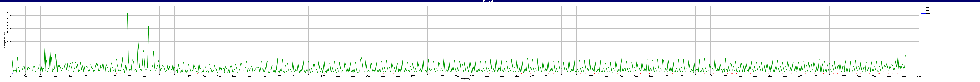Screen dimensions: 980x82
Task: Click the x-axis tick label 3500
Action: click(x=531, y=76)
